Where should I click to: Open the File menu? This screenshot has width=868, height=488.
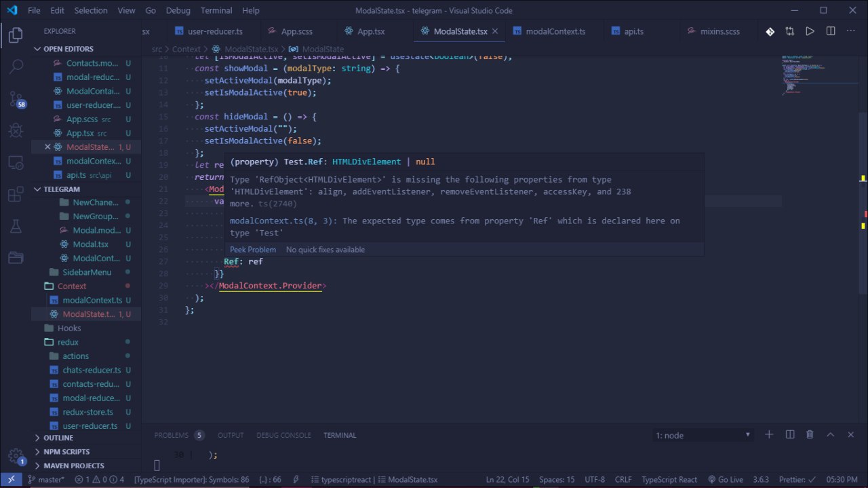click(34, 10)
